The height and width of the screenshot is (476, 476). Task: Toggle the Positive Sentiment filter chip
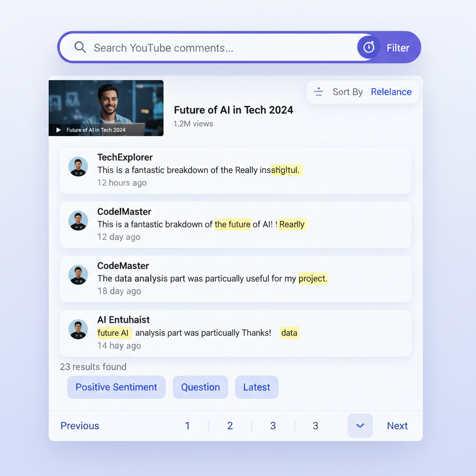116,387
